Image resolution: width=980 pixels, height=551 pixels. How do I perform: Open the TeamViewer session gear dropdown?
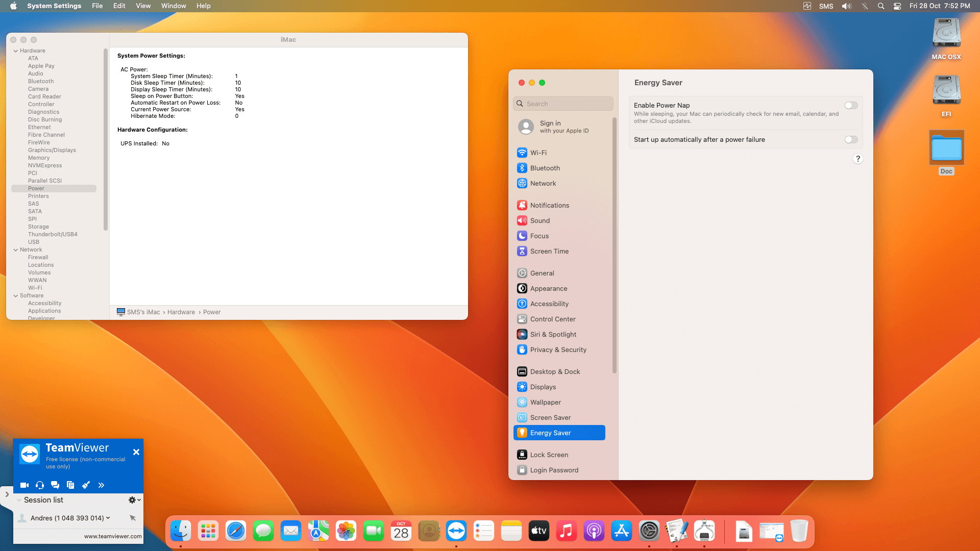134,500
